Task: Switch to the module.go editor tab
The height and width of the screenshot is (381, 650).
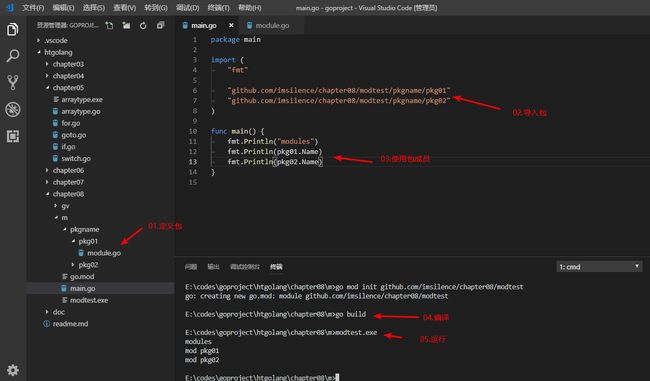Action: click(273, 25)
